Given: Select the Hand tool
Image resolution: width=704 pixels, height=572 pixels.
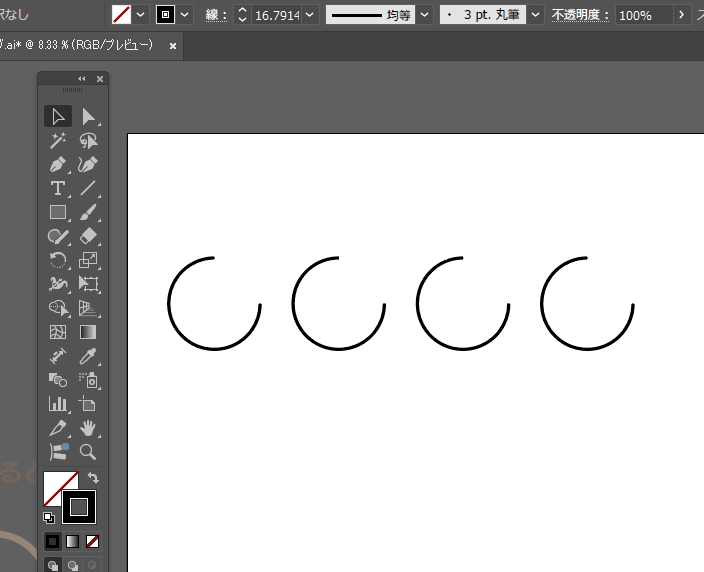Looking at the screenshot, I should [x=88, y=428].
